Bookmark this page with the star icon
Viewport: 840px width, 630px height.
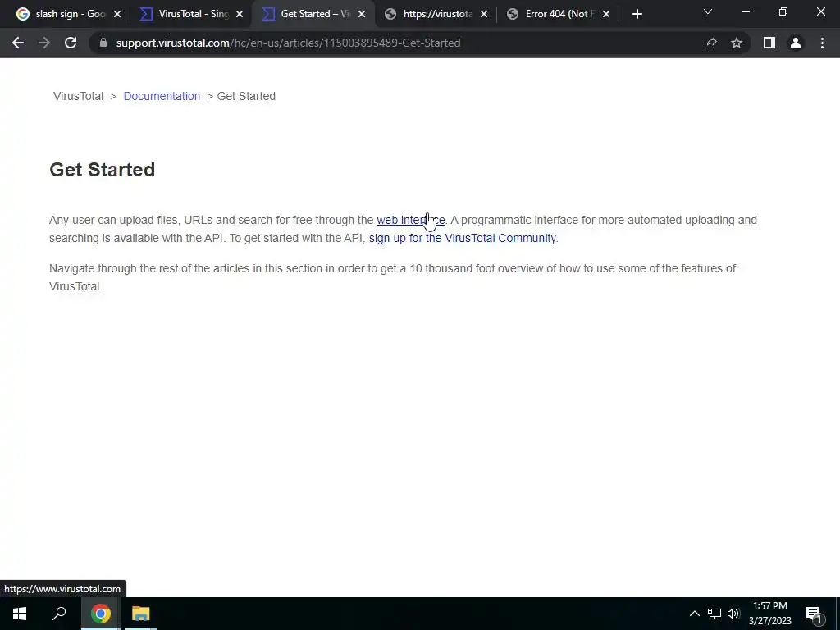pyautogui.click(x=737, y=43)
